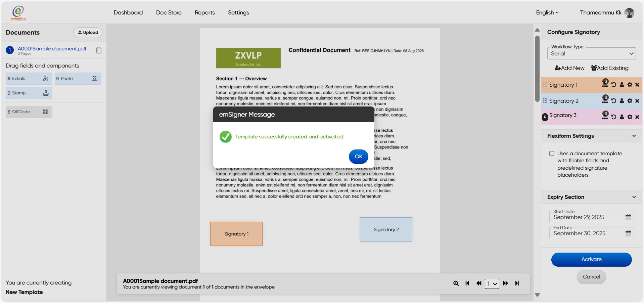Screen dimensions: 644x303
Task: Click the zoom magnifier icon in document footer
Action: click(x=456, y=284)
